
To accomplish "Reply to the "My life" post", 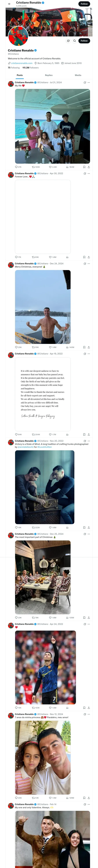I will (16, 167).
